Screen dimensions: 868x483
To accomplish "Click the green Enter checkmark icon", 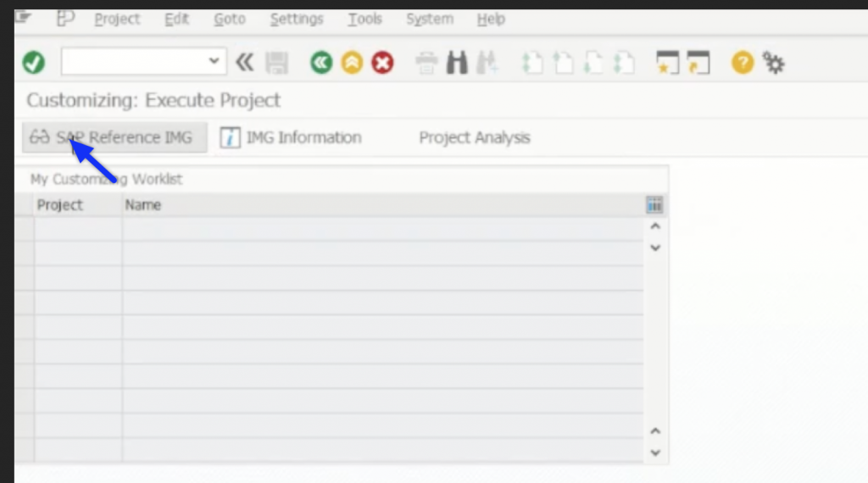I will pyautogui.click(x=34, y=63).
